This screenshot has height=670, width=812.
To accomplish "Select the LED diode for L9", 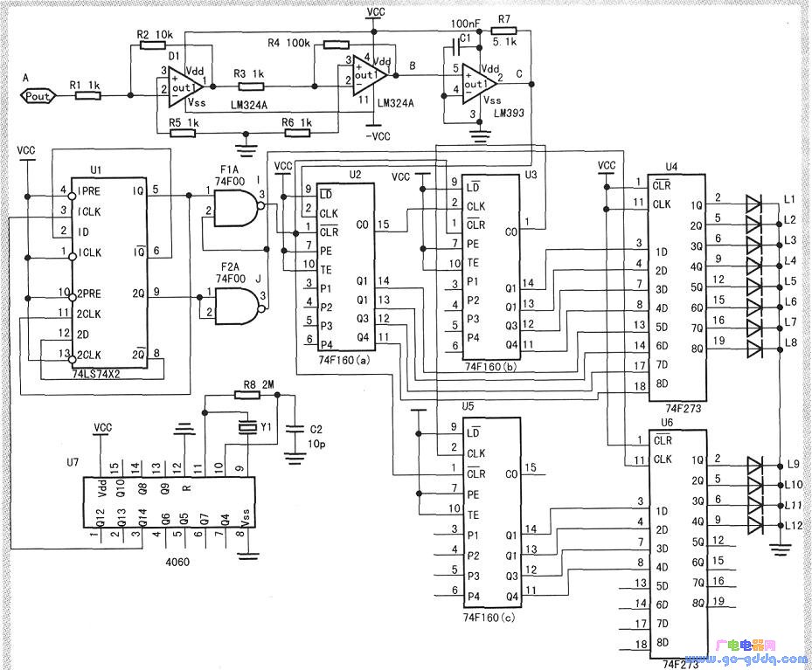I will pos(755,466).
